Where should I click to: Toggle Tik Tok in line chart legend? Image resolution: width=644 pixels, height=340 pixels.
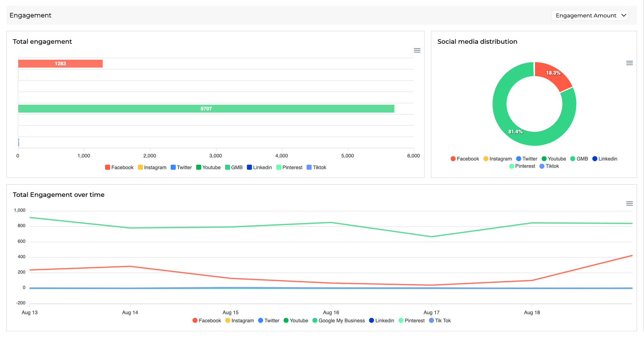click(x=440, y=321)
